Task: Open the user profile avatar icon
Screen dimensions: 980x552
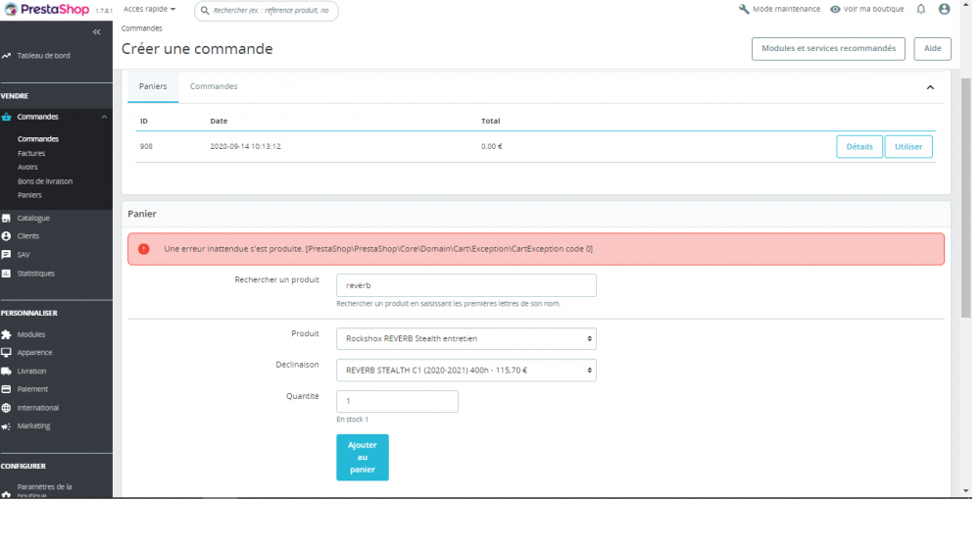Action: click(x=945, y=9)
